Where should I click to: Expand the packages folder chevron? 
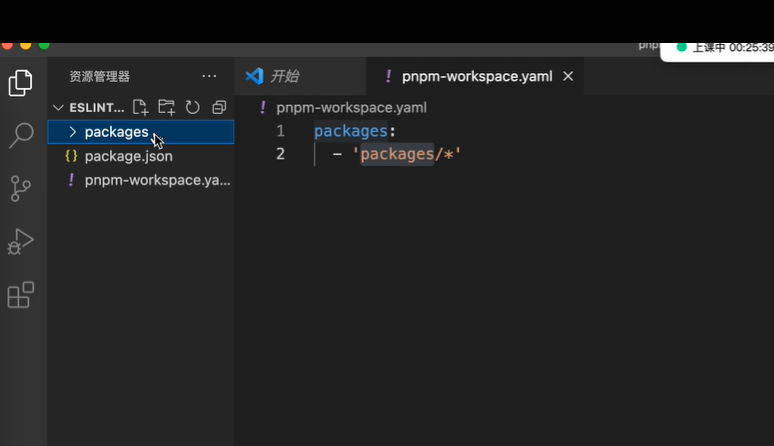click(x=72, y=132)
